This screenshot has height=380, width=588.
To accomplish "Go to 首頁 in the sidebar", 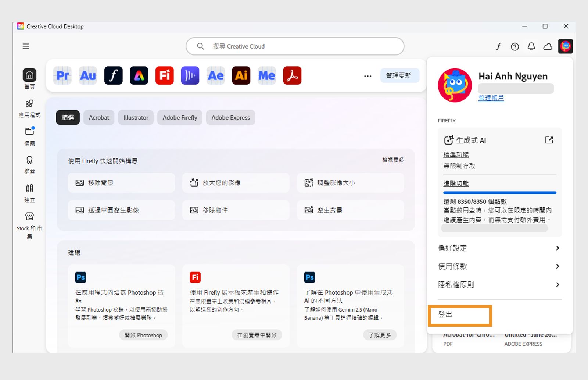I will (x=29, y=79).
